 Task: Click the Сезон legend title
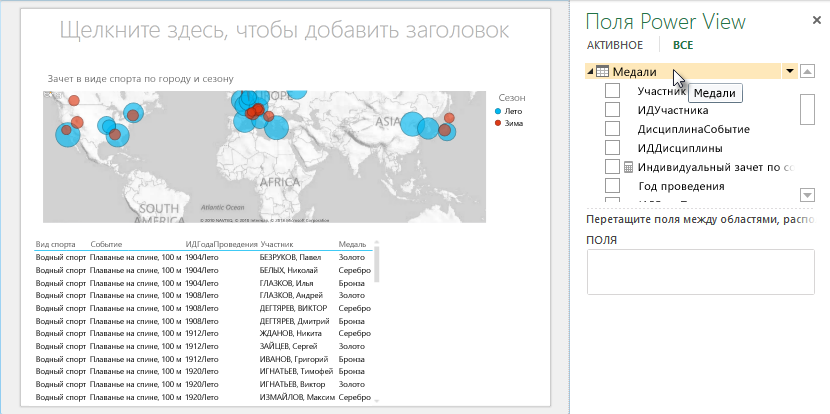(512, 98)
